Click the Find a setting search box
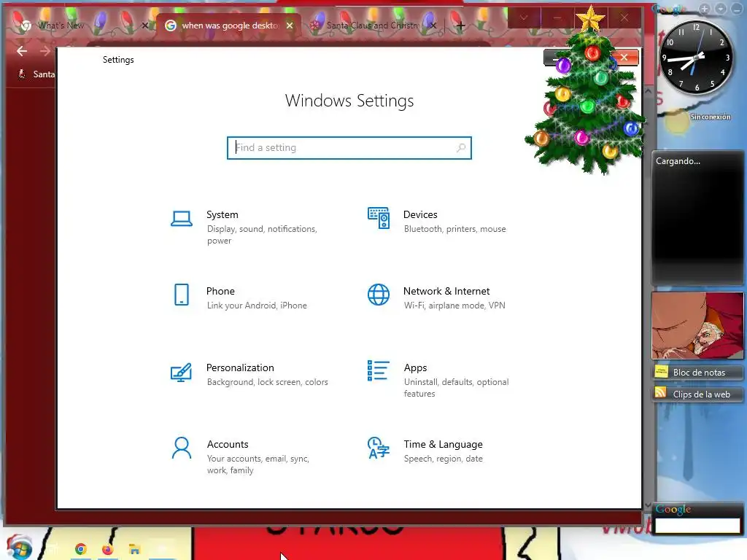Viewport: 747px width, 560px height. (x=349, y=147)
